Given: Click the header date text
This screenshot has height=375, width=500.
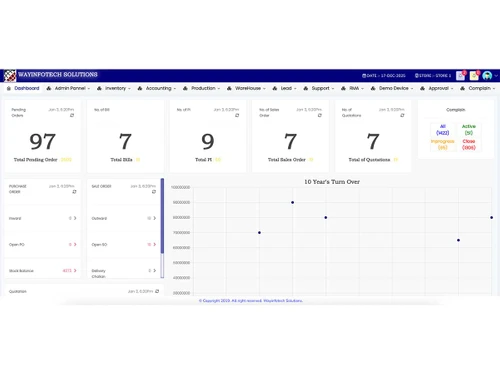Looking at the screenshot, I should point(386,76).
